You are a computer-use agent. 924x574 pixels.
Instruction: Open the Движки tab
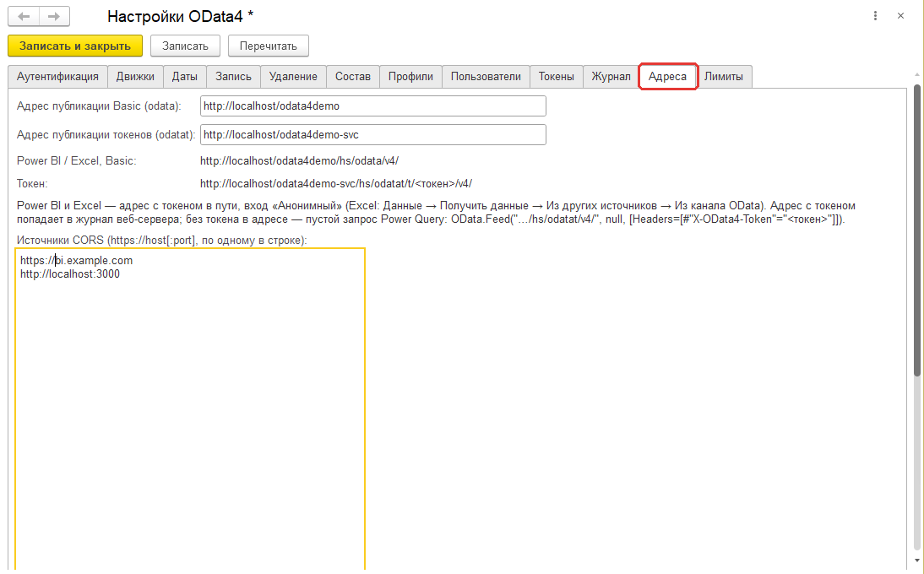coord(135,77)
